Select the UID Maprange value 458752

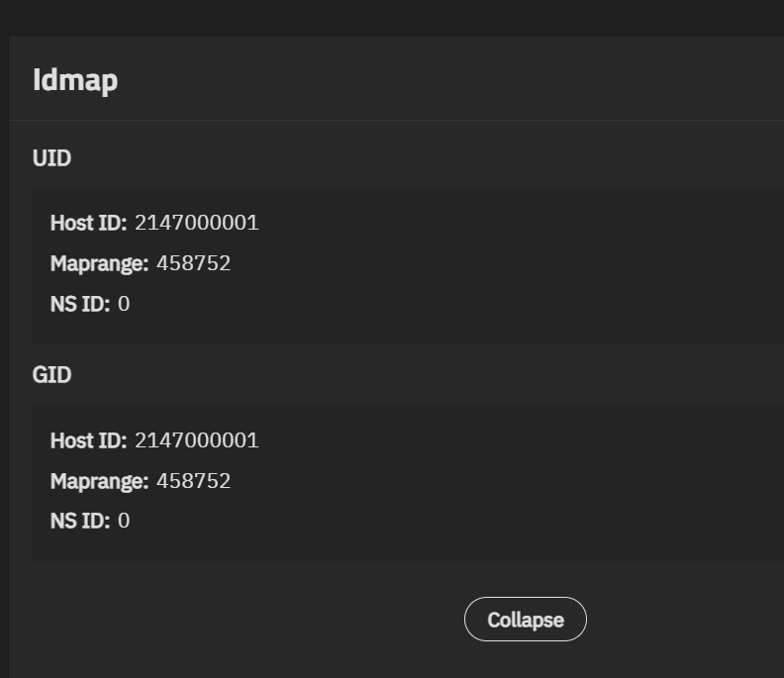click(x=193, y=263)
